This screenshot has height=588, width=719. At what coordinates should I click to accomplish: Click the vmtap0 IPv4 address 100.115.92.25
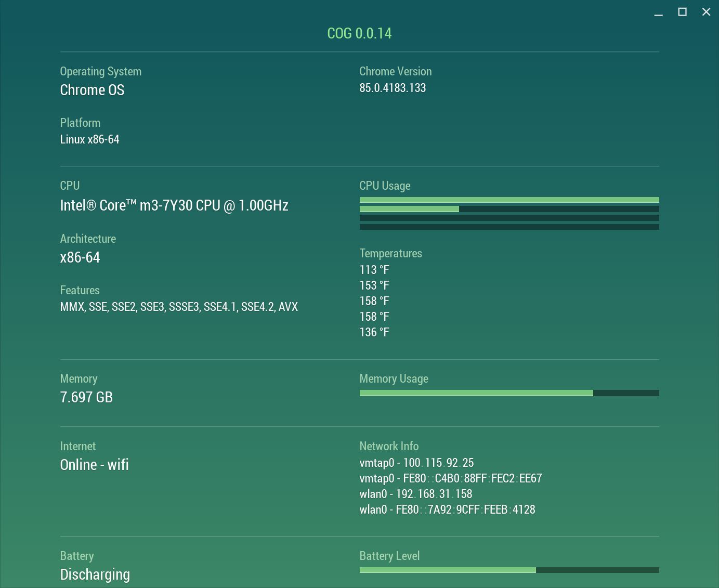tap(438, 463)
